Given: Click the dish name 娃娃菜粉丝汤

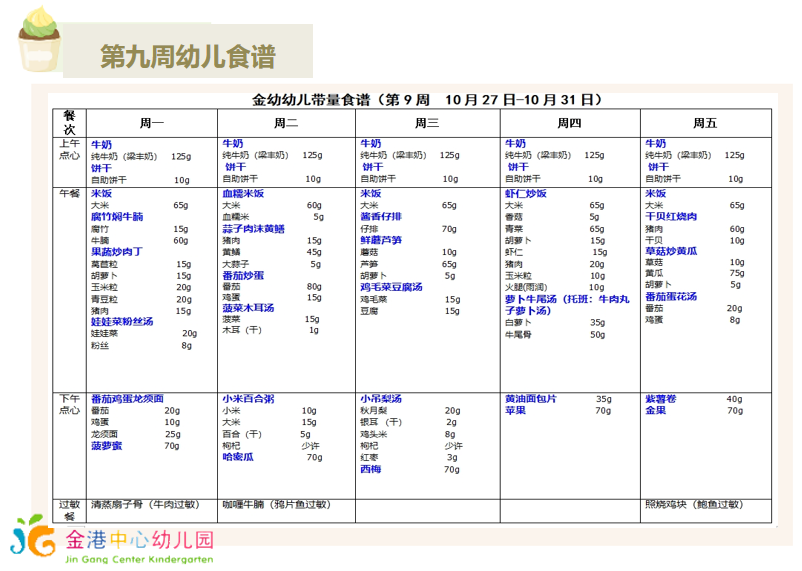Looking at the screenshot, I should [x=122, y=322].
